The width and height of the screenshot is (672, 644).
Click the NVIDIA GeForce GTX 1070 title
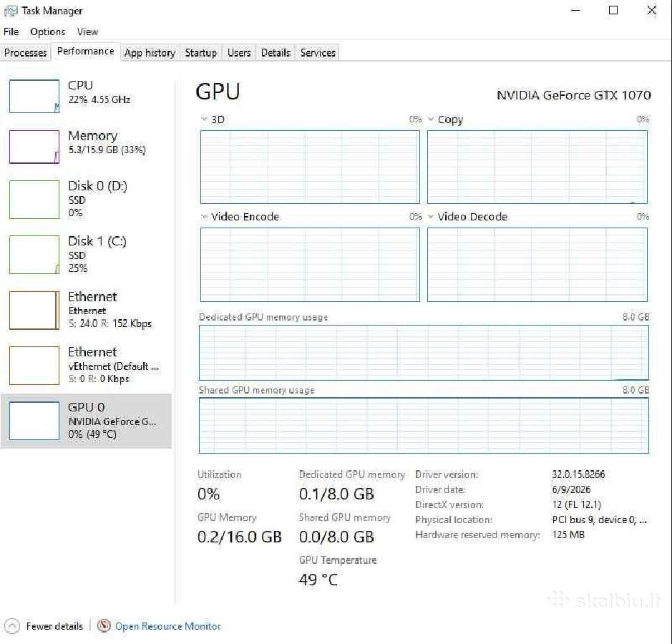click(x=574, y=95)
